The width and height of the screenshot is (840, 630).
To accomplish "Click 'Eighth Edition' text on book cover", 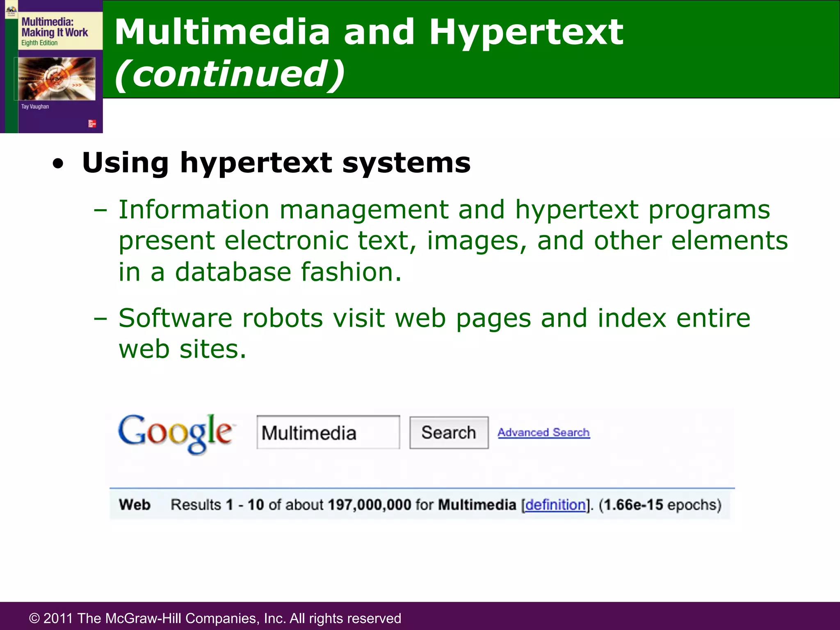I will pos(39,43).
